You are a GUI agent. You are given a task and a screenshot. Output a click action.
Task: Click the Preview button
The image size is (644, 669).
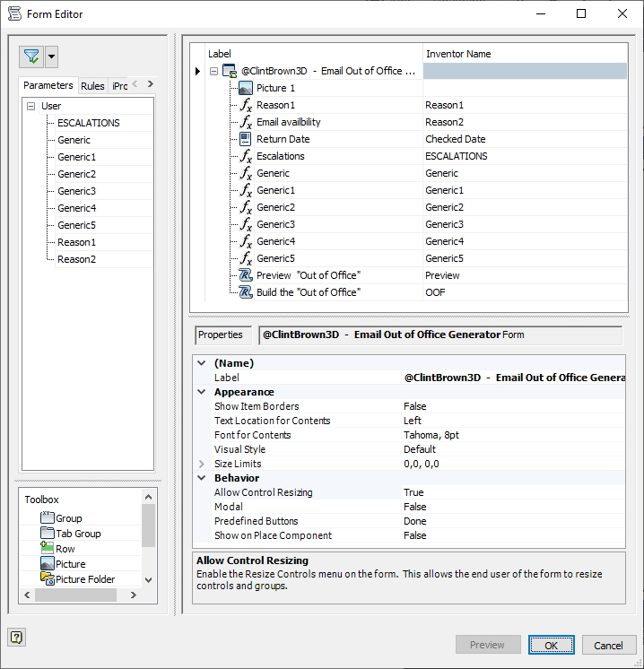pos(488,645)
